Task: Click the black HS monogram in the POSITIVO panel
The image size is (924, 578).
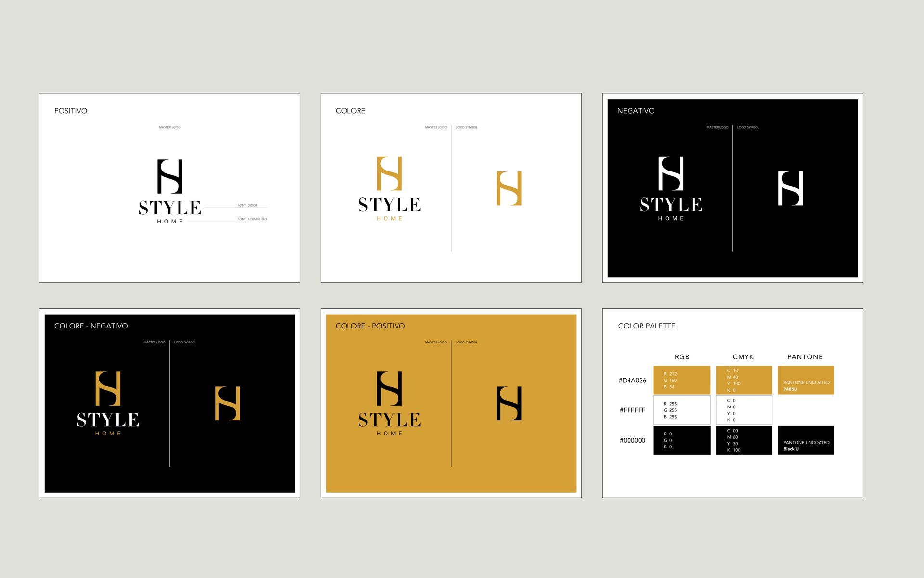Action: [170, 176]
